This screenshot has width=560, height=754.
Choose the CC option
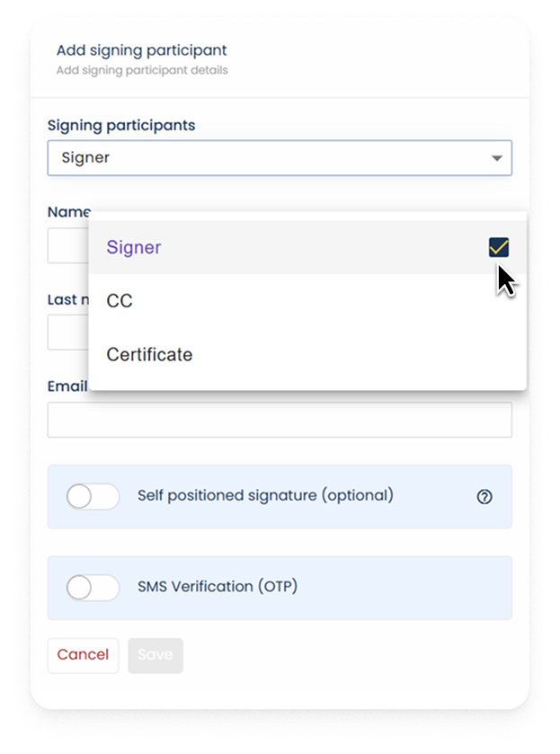120,301
